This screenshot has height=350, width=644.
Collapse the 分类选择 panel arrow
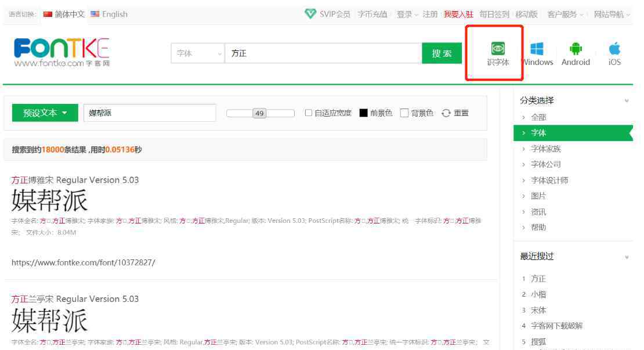(627, 100)
